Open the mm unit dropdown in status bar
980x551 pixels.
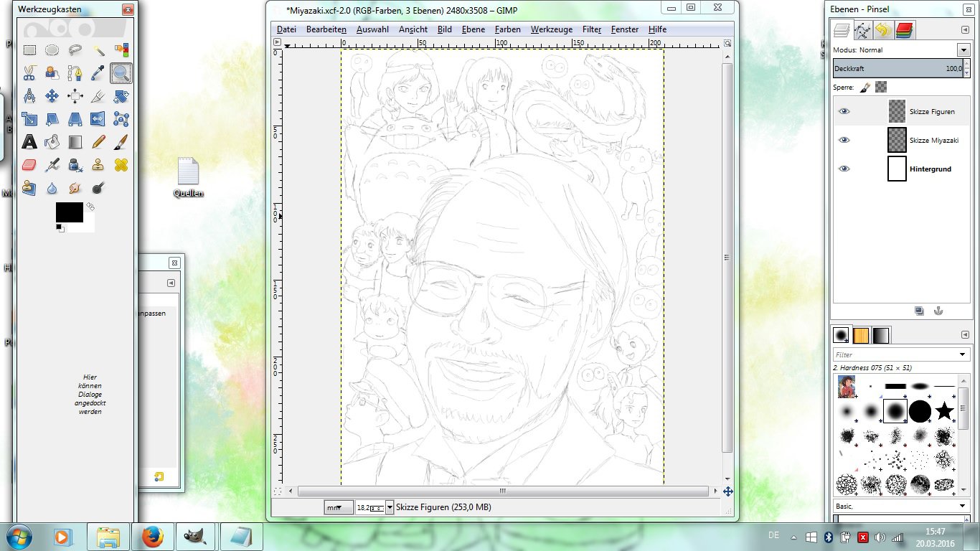(339, 507)
